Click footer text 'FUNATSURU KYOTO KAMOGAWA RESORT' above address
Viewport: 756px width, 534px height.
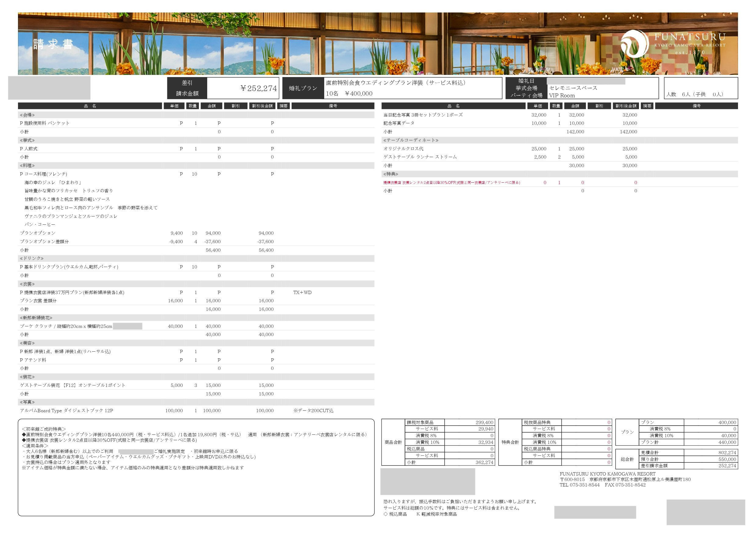[608, 474]
